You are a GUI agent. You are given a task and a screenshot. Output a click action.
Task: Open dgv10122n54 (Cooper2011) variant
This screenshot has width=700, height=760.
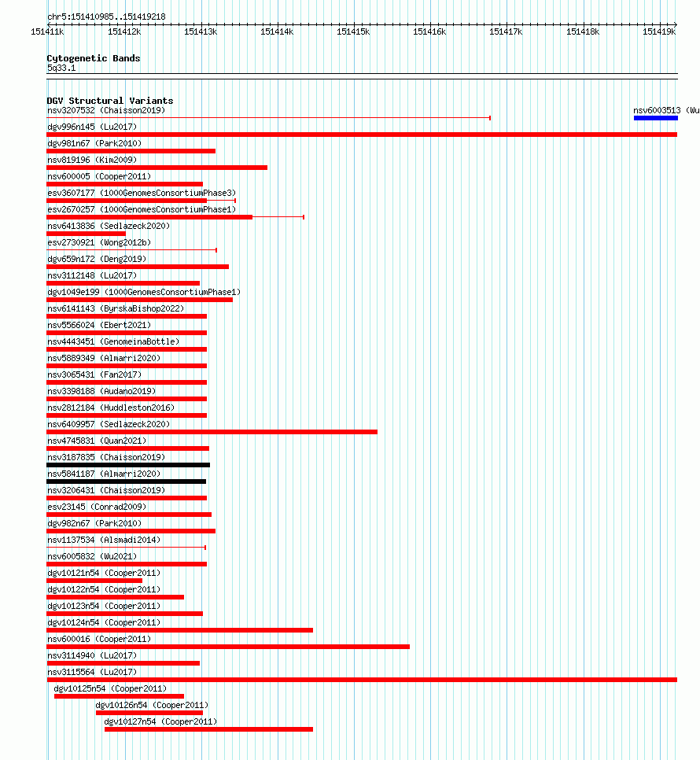[x=104, y=589]
